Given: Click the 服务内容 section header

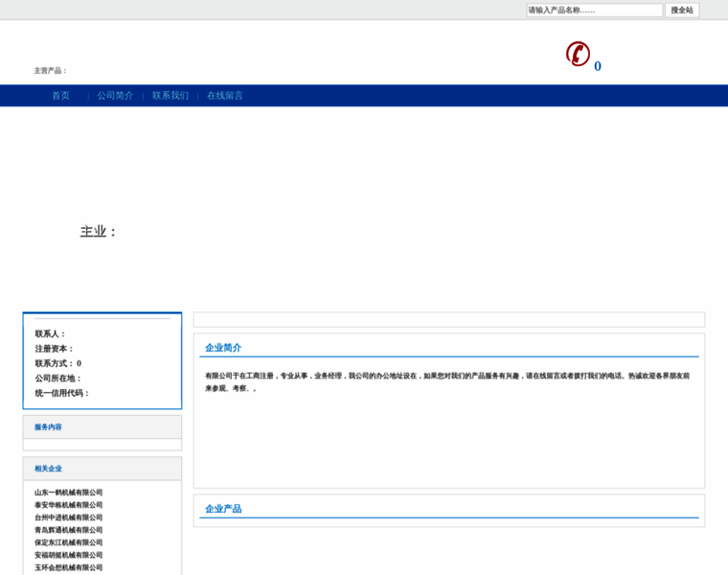Looking at the screenshot, I should click(x=48, y=427).
